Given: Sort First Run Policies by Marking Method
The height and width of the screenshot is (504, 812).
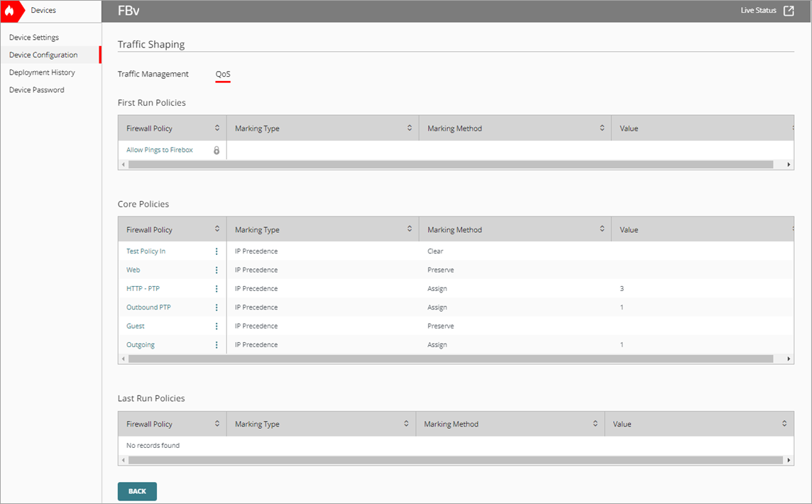Looking at the screenshot, I should pyautogui.click(x=600, y=128).
